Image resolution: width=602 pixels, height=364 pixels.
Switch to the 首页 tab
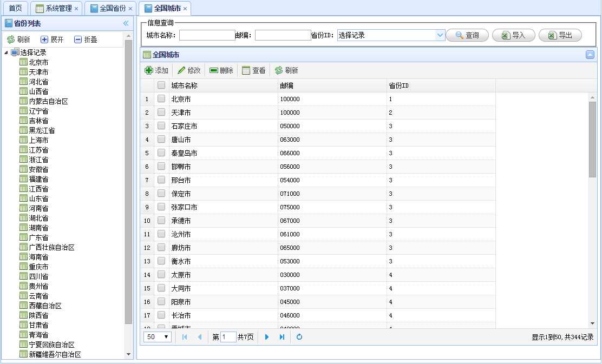[15, 8]
